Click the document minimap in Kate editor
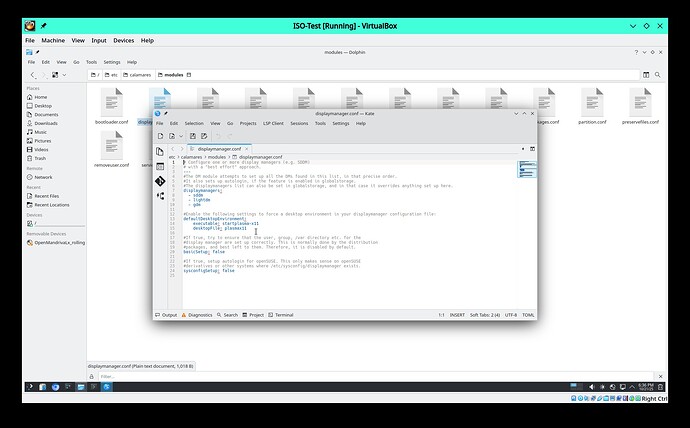This screenshot has height=428, width=690. 526,168
